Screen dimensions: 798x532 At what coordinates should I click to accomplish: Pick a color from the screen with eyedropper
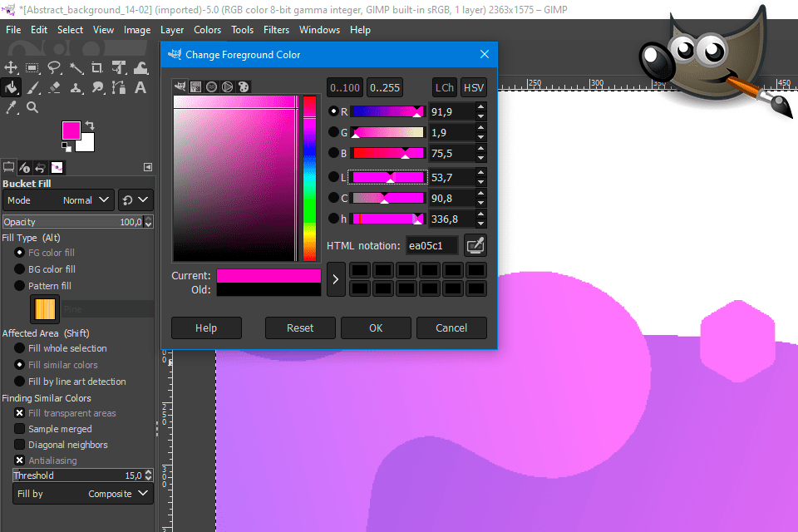tap(475, 245)
